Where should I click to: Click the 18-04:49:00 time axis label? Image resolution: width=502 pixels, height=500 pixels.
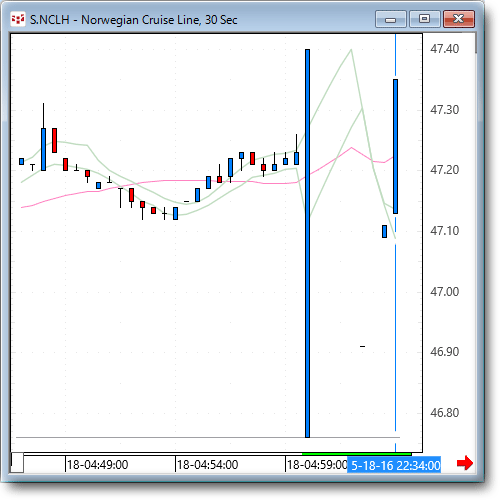tap(97, 464)
